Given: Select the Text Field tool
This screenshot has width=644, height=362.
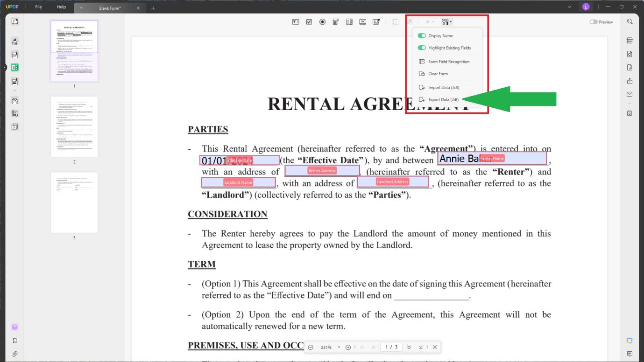Looking at the screenshot, I should click(295, 21).
